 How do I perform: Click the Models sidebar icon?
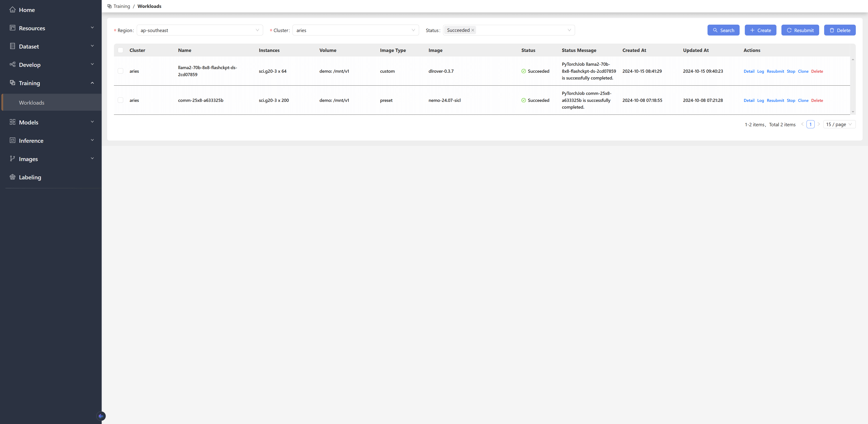click(12, 122)
